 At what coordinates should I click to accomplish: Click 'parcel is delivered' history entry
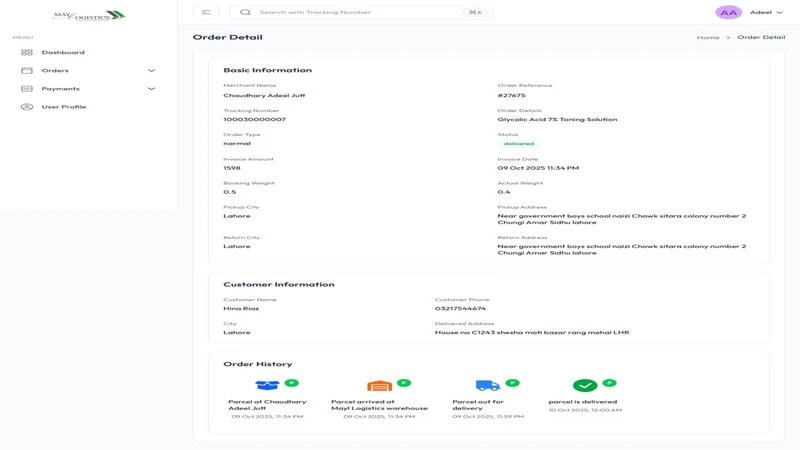click(x=583, y=402)
